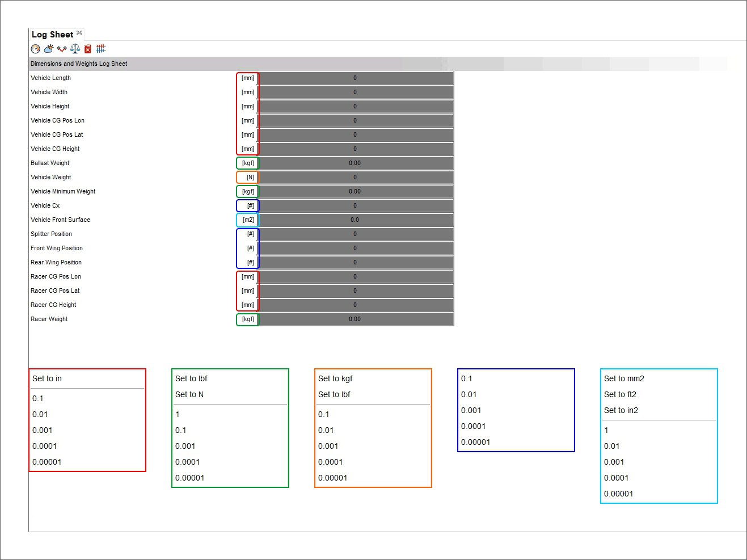Open the red fuel can icon
This screenshot has height=560, width=747.
[x=88, y=49]
